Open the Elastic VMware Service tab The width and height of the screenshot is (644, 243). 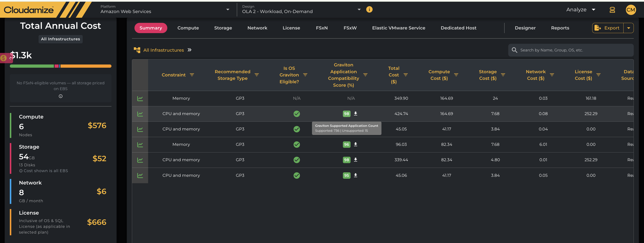point(399,28)
